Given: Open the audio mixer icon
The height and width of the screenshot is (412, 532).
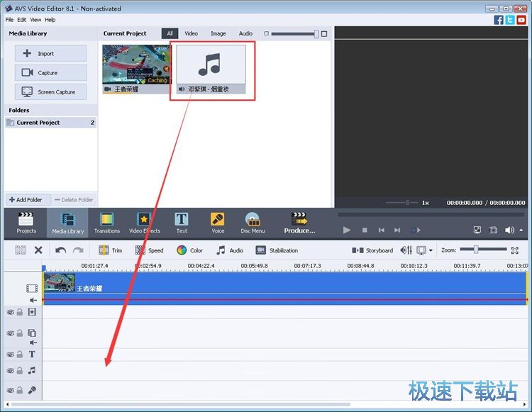Looking at the screenshot, I should [406, 250].
